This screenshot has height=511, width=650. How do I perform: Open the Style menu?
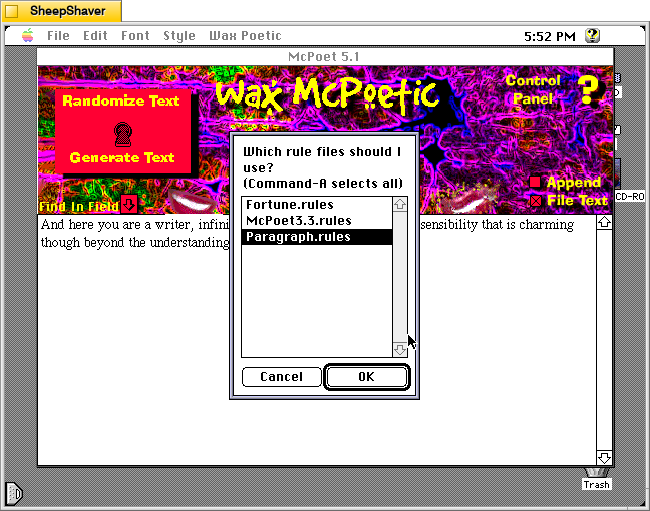(x=179, y=36)
